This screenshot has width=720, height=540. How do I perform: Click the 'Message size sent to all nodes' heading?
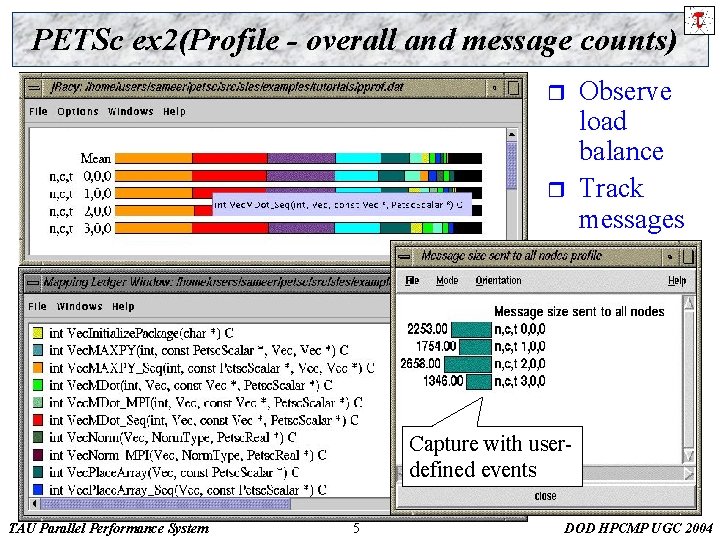(x=579, y=312)
